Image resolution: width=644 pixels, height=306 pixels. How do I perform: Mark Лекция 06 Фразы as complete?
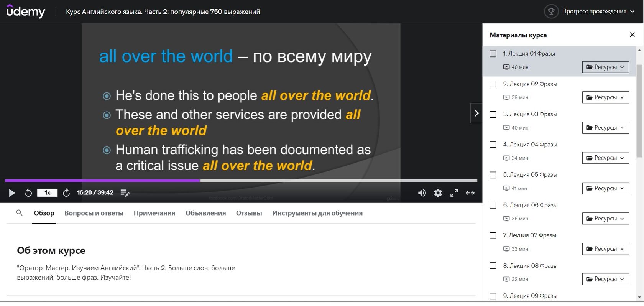coord(493,206)
